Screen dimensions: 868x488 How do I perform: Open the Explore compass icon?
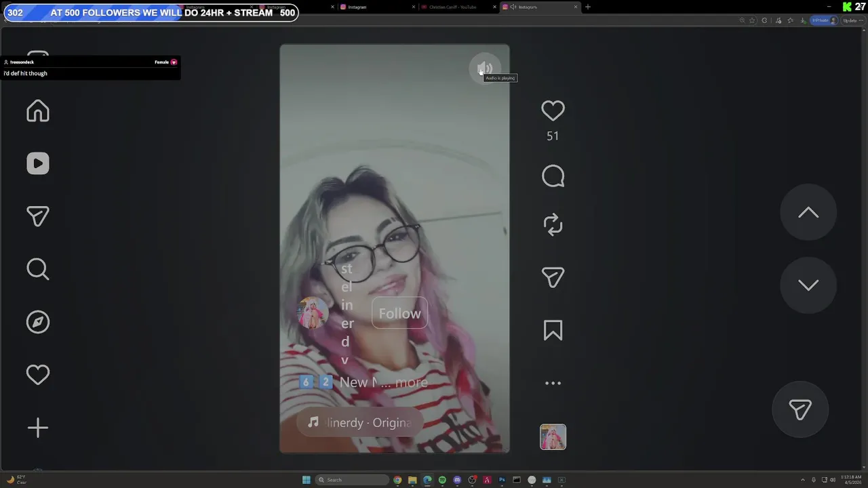point(38,322)
